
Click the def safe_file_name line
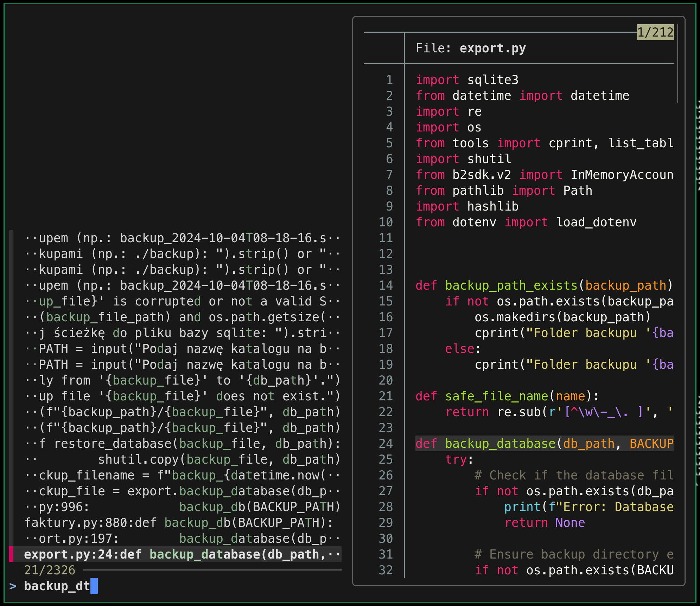pos(507,396)
